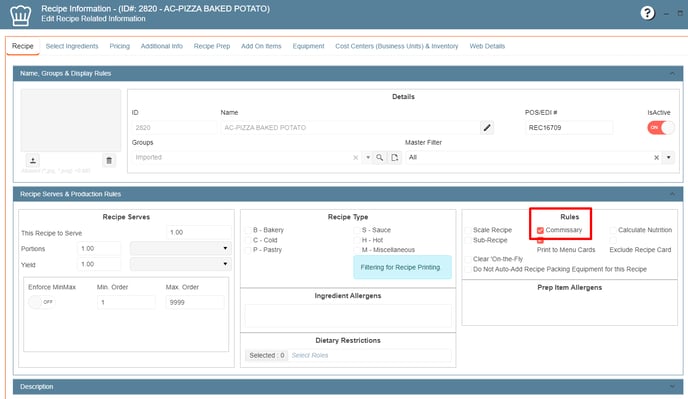Click the Select Roles link
This screenshot has height=399, width=688.
click(x=310, y=356)
